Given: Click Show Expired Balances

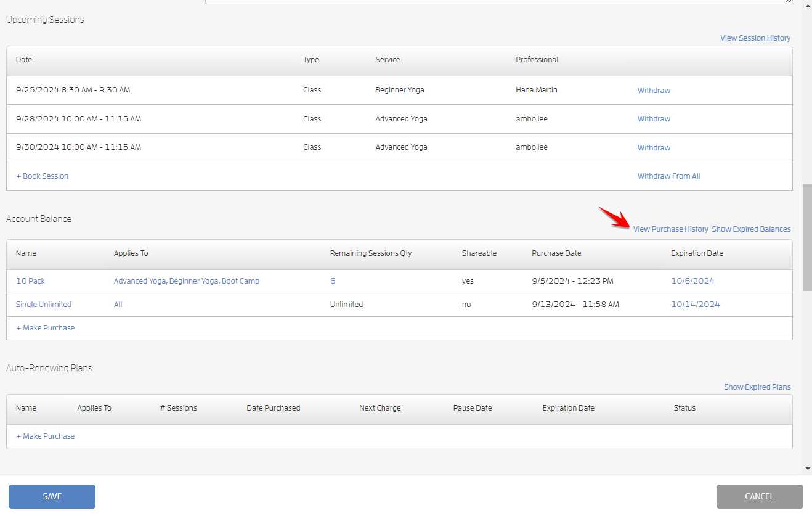Looking at the screenshot, I should coord(751,229).
